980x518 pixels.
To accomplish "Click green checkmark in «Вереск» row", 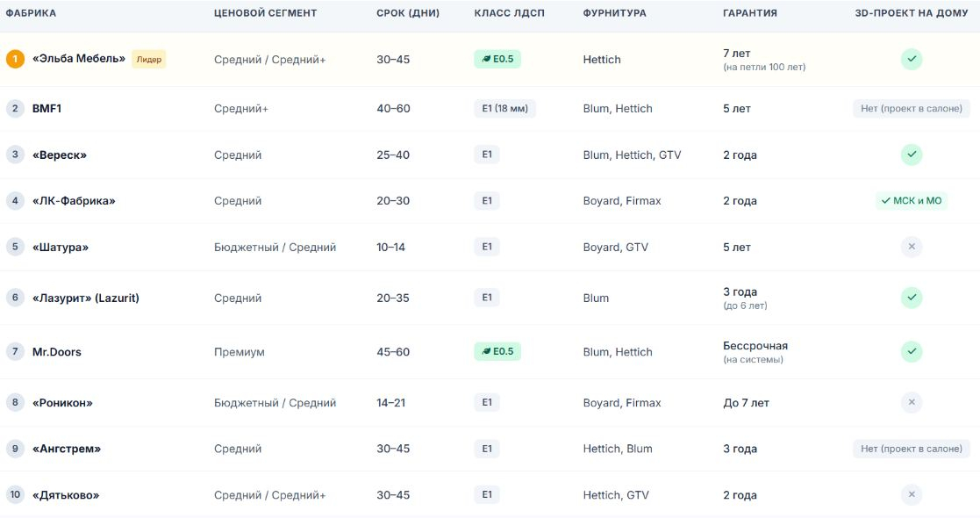I will tap(912, 155).
